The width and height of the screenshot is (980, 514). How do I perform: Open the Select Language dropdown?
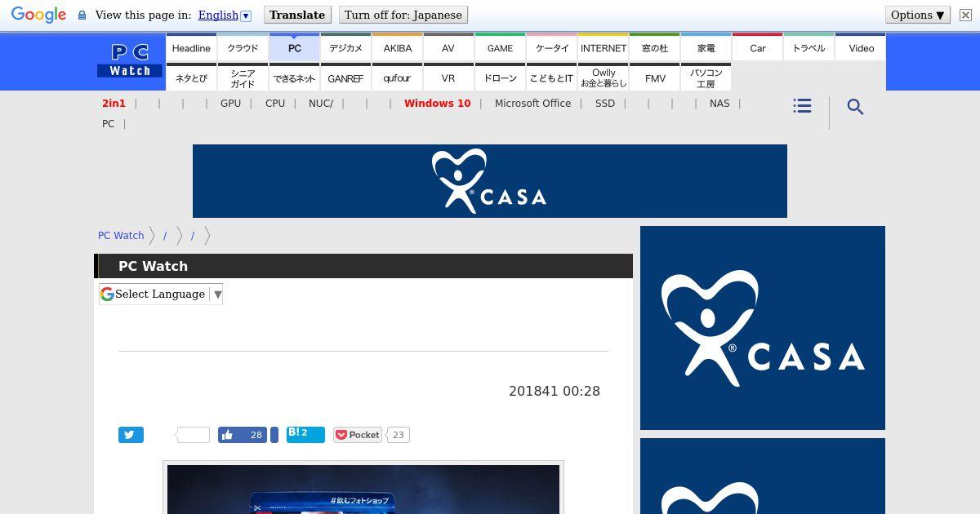[161, 294]
